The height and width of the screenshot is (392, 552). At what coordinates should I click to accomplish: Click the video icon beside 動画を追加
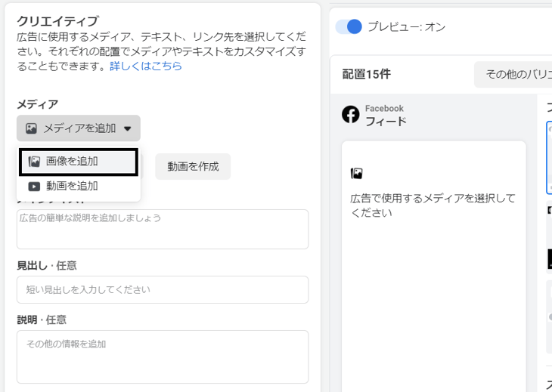[x=34, y=187]
